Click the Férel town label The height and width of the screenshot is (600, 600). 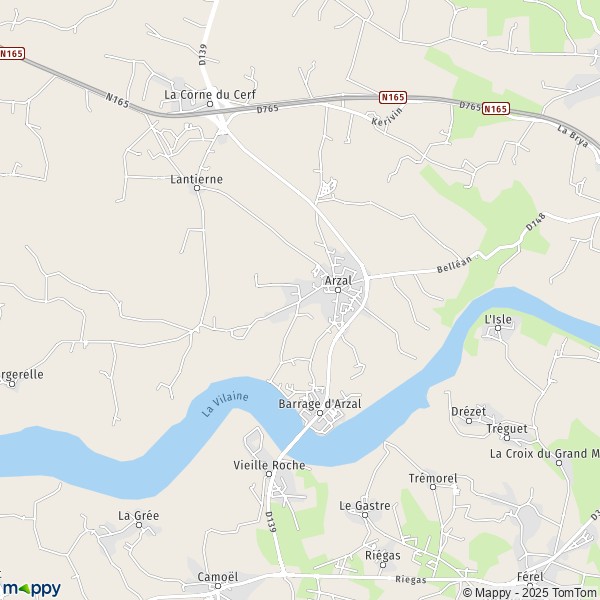[x=530, y=577]
